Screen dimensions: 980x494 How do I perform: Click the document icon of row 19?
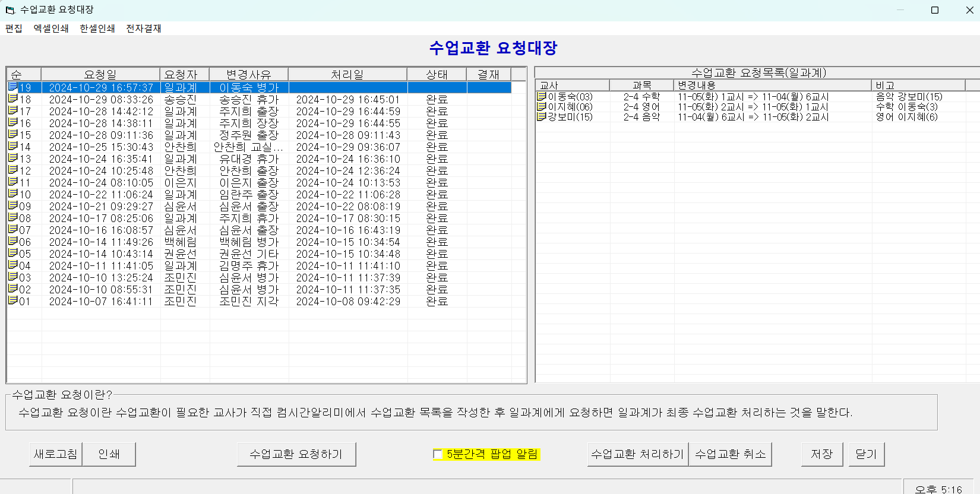(x=13, y=87)
